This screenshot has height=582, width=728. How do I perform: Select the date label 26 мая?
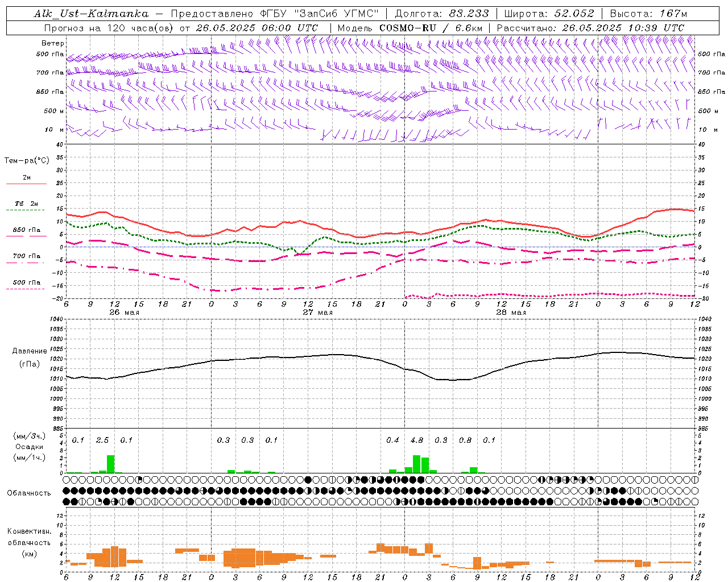pos(124,313)
